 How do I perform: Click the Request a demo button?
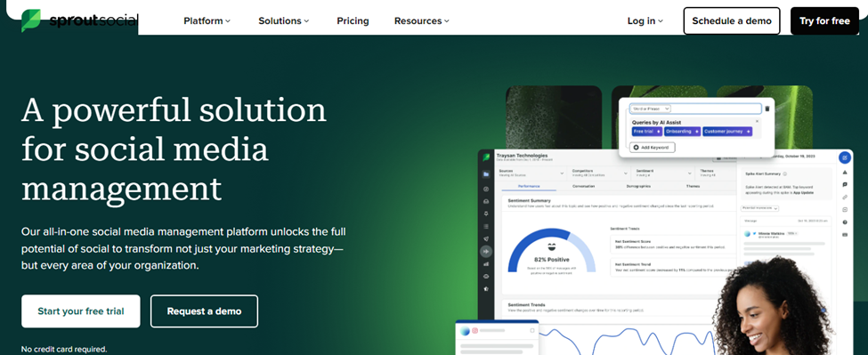click(204, 311)
